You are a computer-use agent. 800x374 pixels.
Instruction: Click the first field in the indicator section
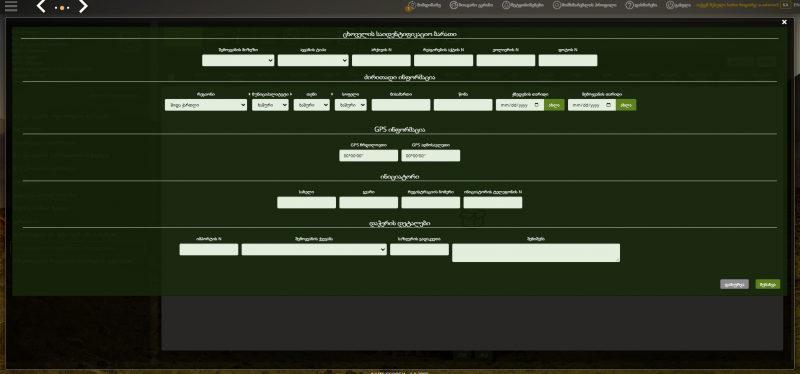pyautogui.click(x=306, y=203)
